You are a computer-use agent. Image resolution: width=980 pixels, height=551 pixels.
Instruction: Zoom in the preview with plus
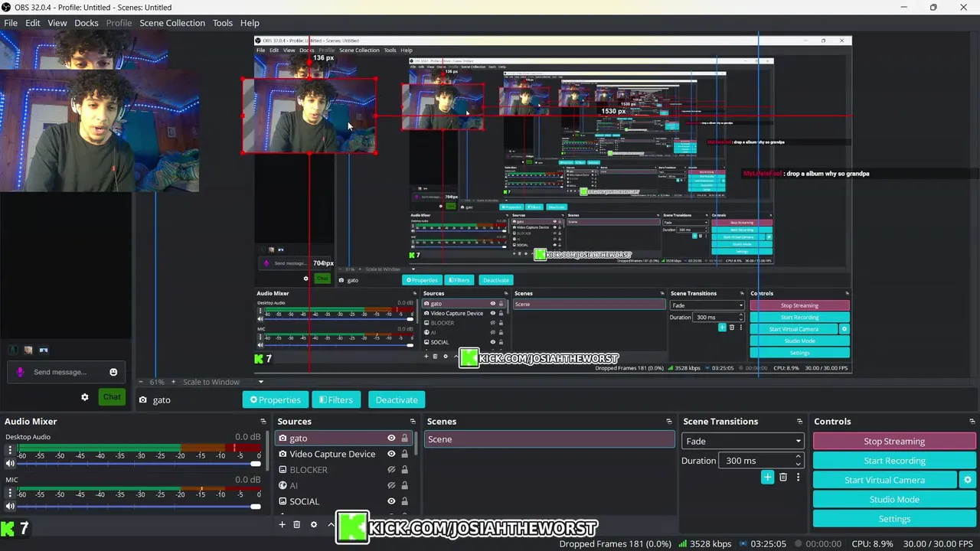point(173,382)
